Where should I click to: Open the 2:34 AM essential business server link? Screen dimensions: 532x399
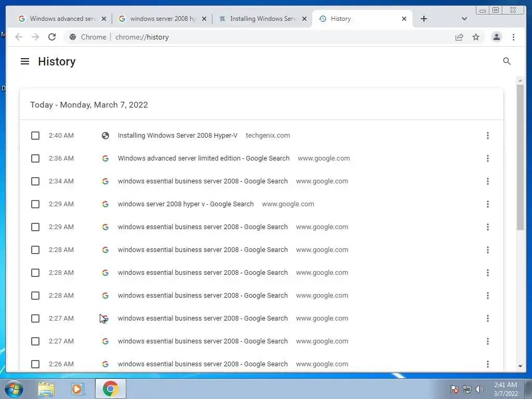pyautogui.click(x=203, y=181)
